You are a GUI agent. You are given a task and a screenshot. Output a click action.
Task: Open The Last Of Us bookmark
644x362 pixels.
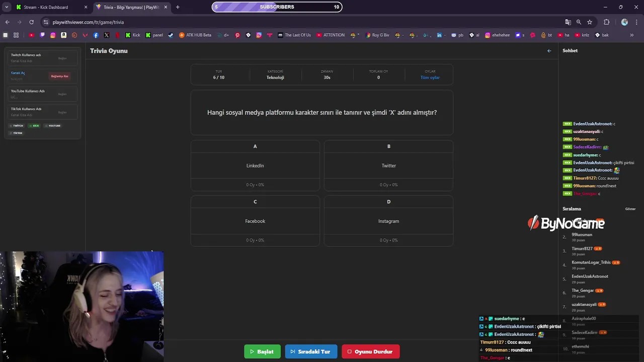click(294, 35)
